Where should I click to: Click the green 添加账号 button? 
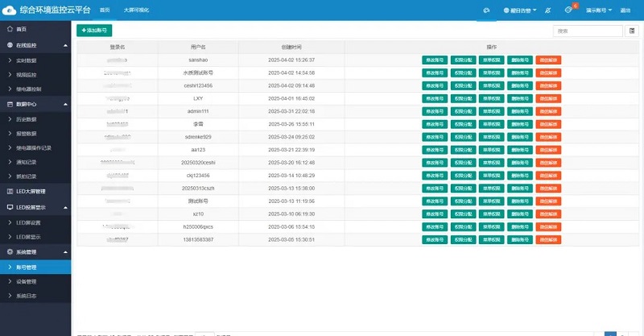(x=94, y=30)
